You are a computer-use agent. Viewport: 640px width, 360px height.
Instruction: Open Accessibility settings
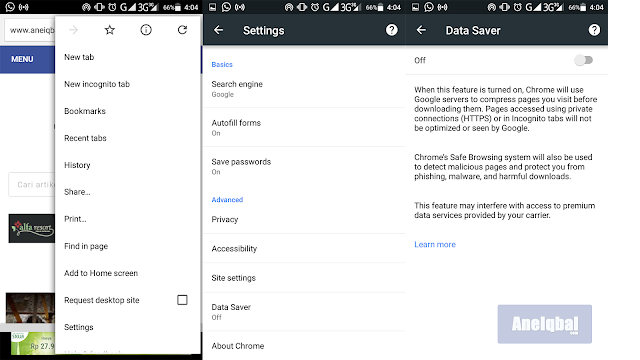tap(304, 249)
